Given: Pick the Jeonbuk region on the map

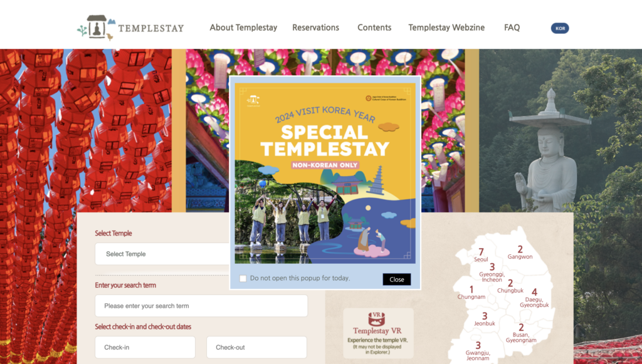Looking at the screenshot, I should pos(485,319).
